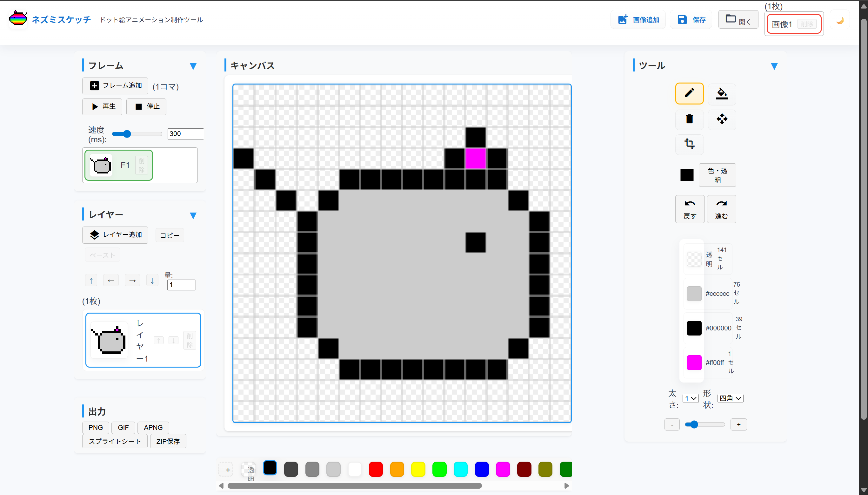Select the four-arrow move tool

click(722, 119)
